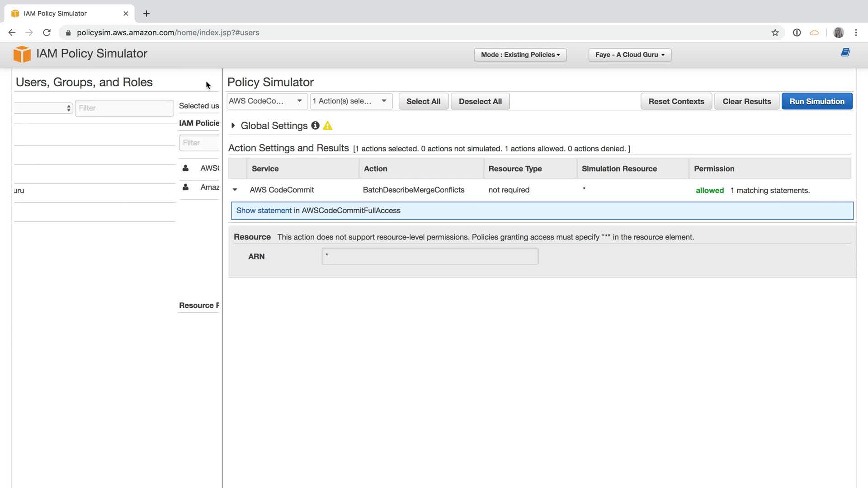Collapse the AWS CodeCommit result row
Image resolution: width=868 pixels, height=488 pixels.
235,190
